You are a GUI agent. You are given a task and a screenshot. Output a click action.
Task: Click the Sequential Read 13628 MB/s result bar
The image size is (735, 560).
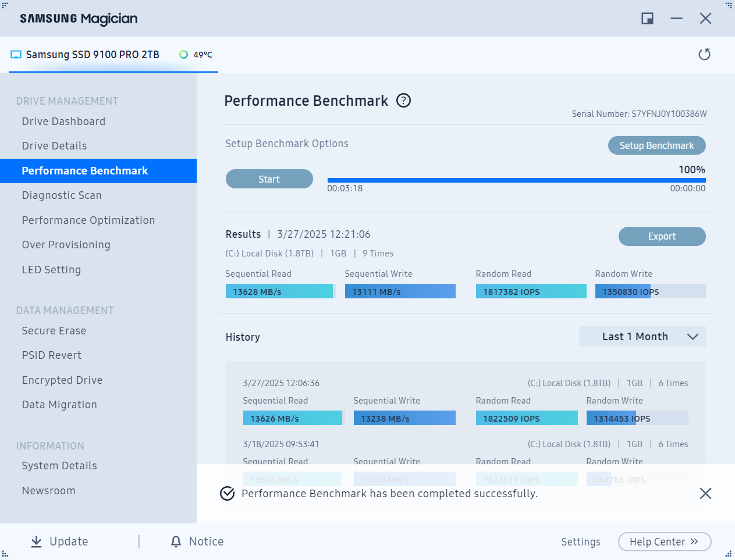(279, 291)
